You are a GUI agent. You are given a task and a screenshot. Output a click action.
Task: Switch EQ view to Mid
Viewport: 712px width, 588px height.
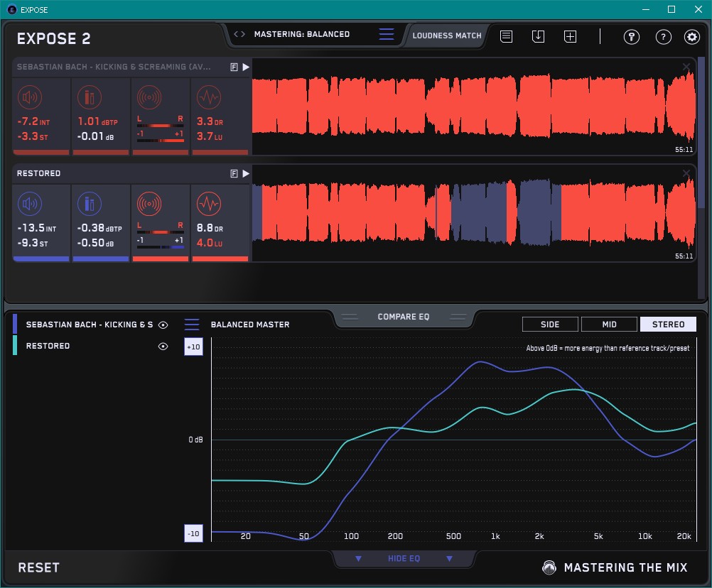coord(609,325)
